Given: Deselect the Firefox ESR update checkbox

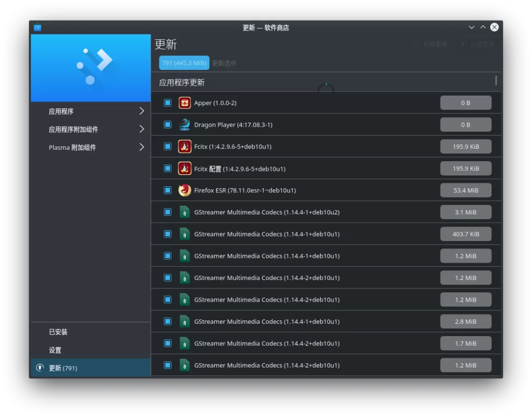Looking at the screenshot, I should point(167,190).
